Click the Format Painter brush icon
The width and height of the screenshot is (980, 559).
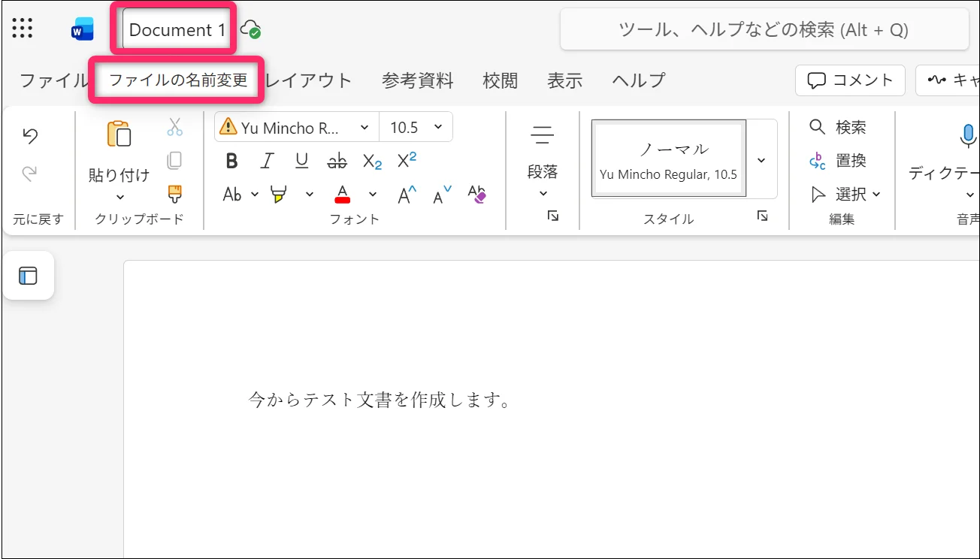(x=175, y=194)
